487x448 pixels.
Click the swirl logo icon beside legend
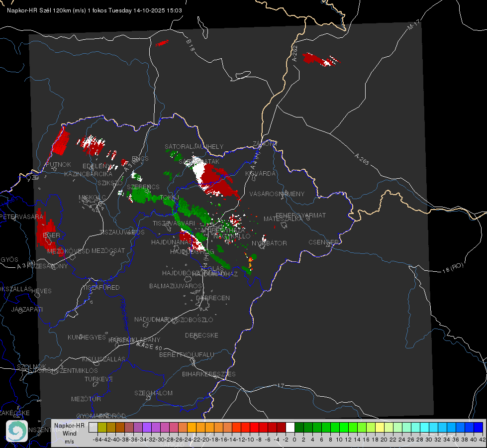[17, 431]
